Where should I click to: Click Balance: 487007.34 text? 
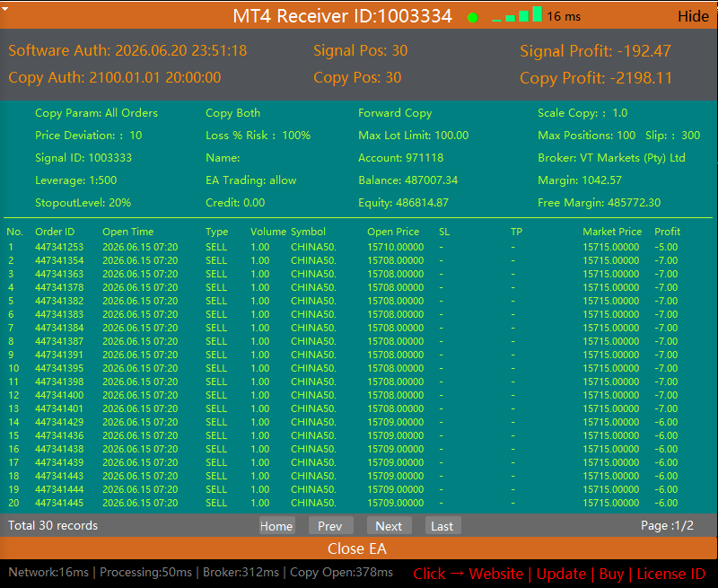pyautogui.click(x=407, y=180)
